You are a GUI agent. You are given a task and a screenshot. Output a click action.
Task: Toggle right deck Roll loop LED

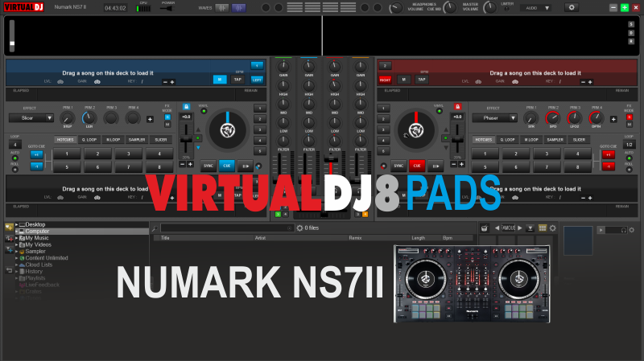click(x=629, y=170)
